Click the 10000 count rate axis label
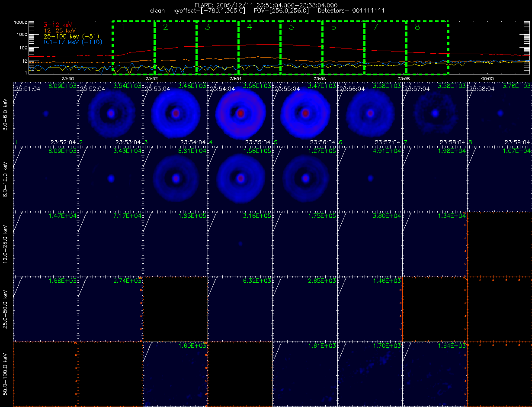 [x=20, y=22]
